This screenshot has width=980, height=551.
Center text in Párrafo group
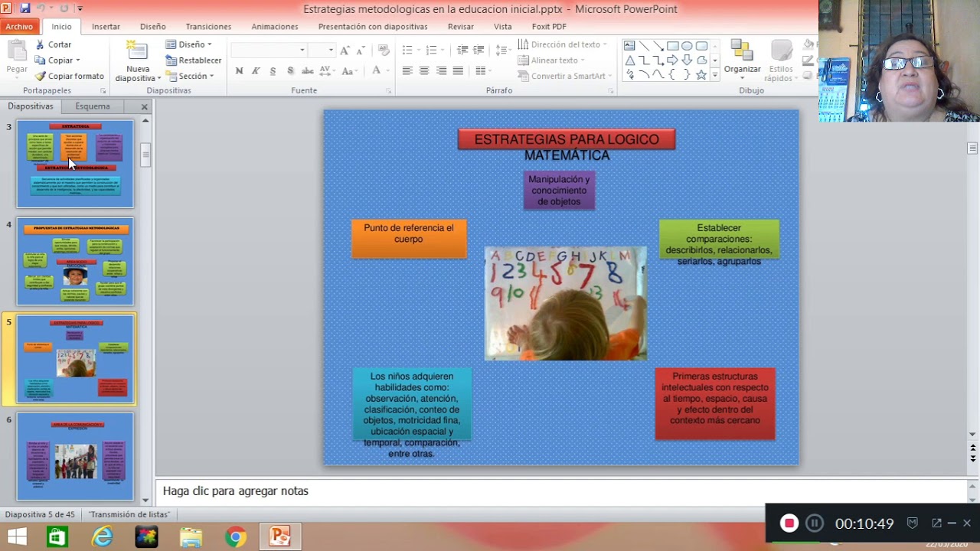click(424, 70)
